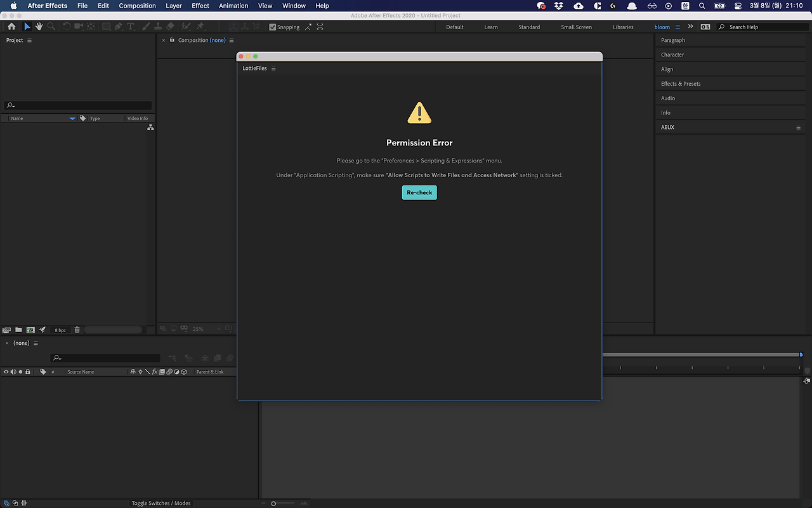
Task: Toggle the composition viewer lock icon
Action: coord(172,40)
